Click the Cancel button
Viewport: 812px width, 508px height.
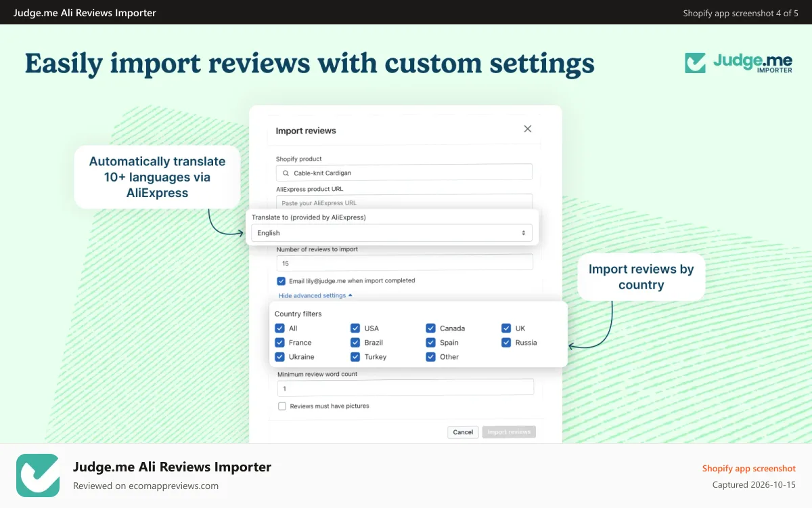coord(464,432)
